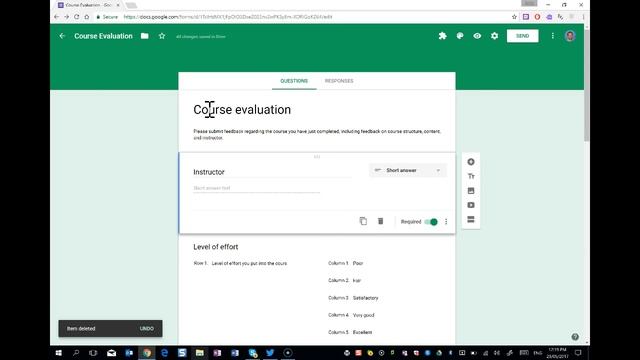Open a new browser tab
Image resolution: width=640 pixels, height=360 pixels.
tap(131, 5)
